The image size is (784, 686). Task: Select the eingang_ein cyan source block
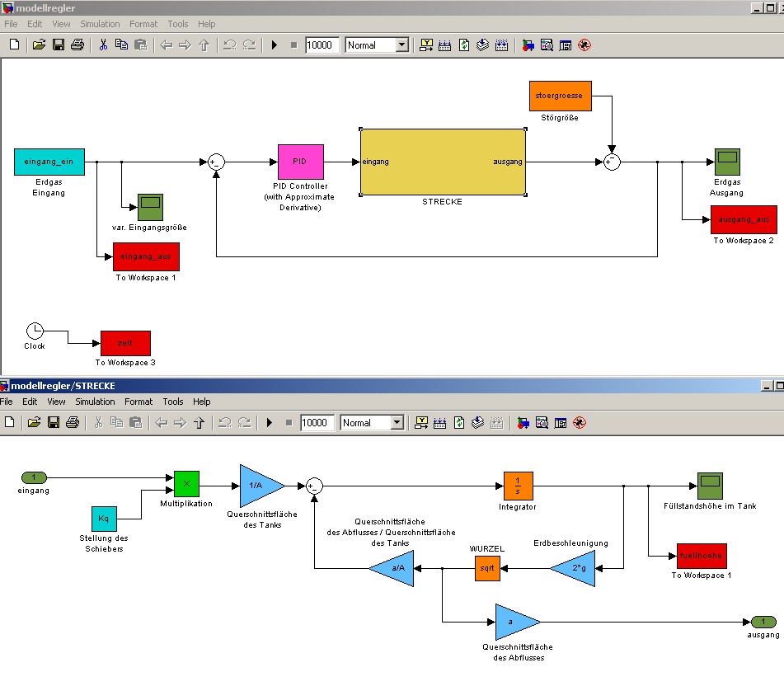click(49, 162)
